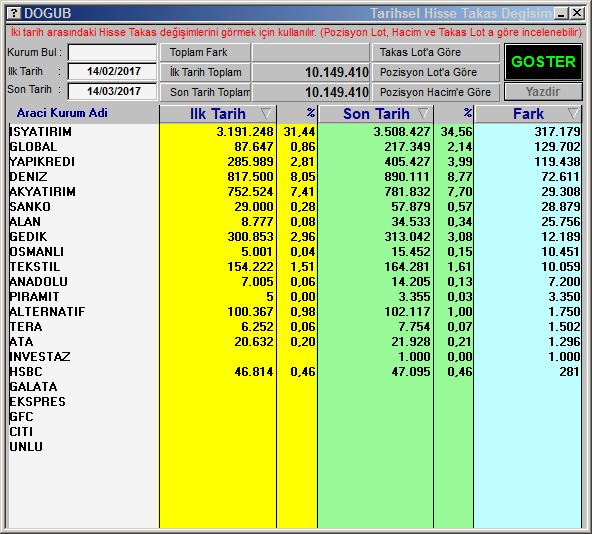
Task: Select the HSBC broker row
Action: [x=295, y=372]
